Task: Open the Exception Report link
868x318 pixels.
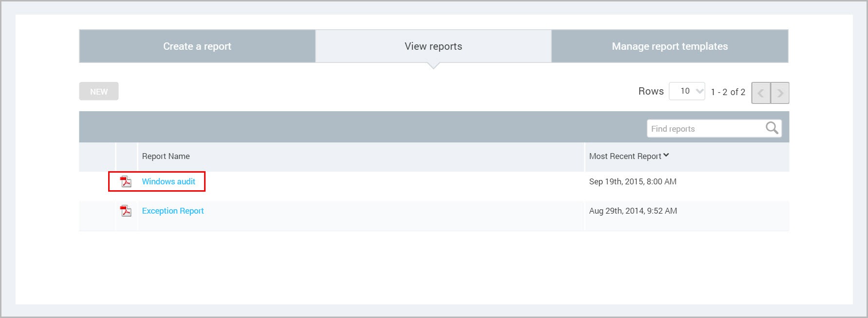Action: click(x=173, y=211)
